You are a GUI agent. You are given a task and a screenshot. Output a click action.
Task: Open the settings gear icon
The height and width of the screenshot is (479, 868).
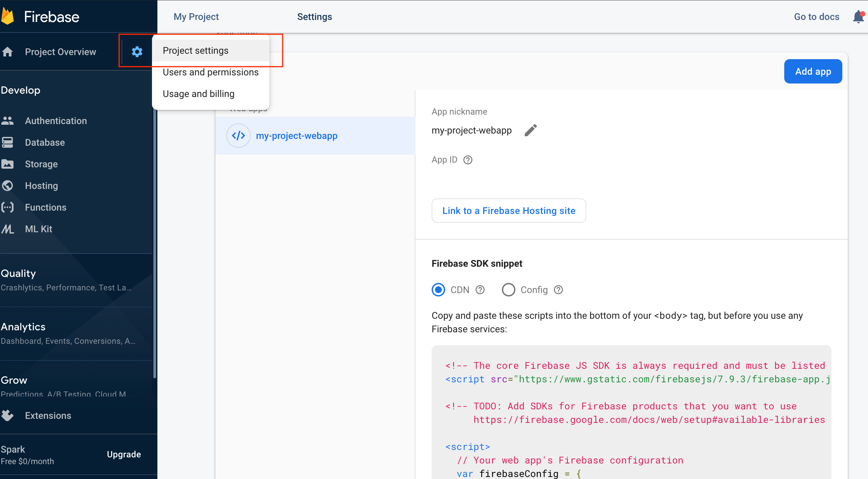[137, 52]
